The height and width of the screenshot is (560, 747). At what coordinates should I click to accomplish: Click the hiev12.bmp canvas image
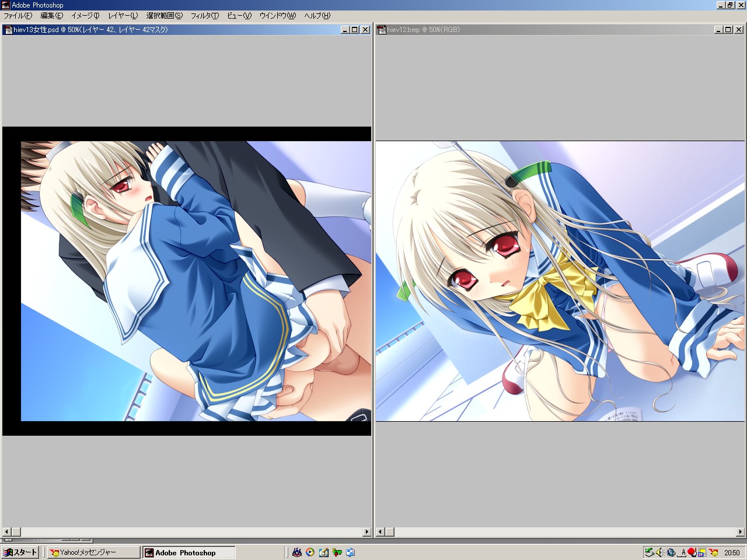pos(560,281)
